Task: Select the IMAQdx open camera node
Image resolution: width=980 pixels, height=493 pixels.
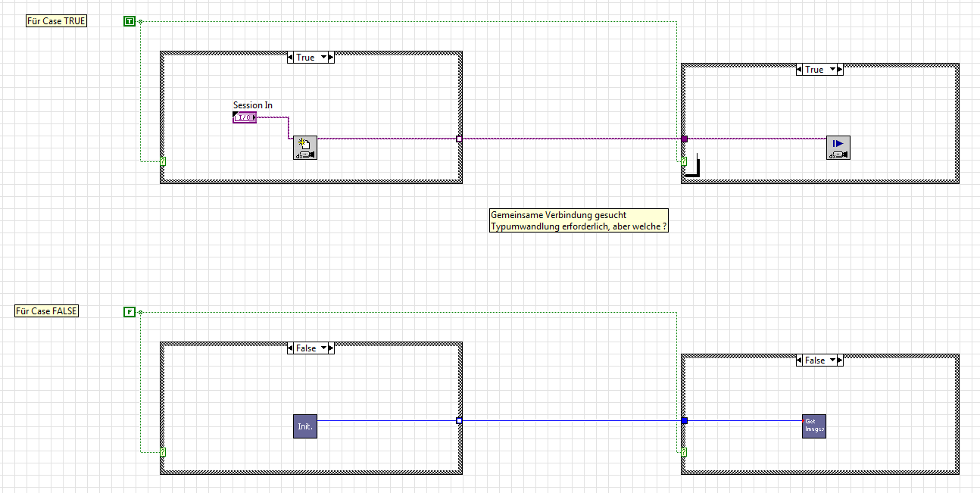Action: (x=305, y=148)
